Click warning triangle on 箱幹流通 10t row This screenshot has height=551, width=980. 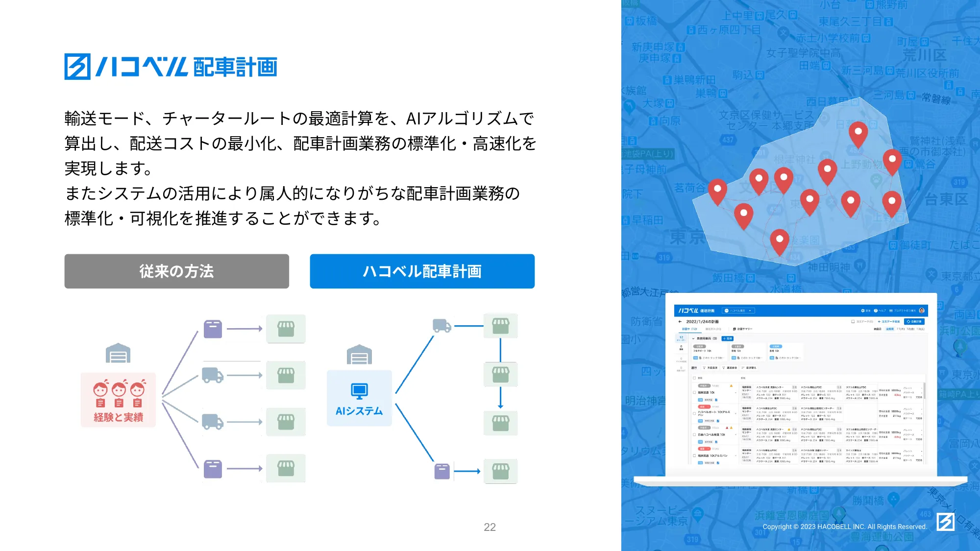click(x=731, y=386)
